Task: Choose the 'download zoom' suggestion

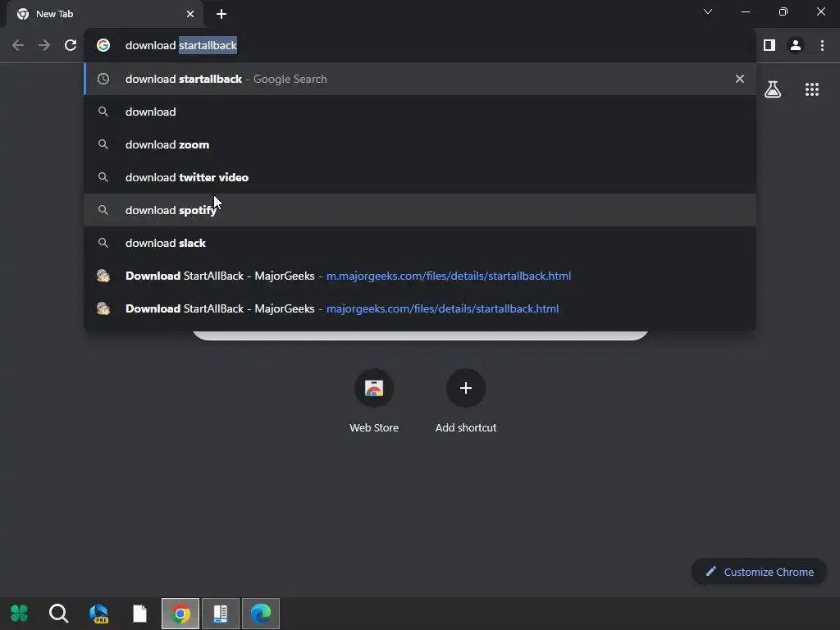Action: coord(419,144)
